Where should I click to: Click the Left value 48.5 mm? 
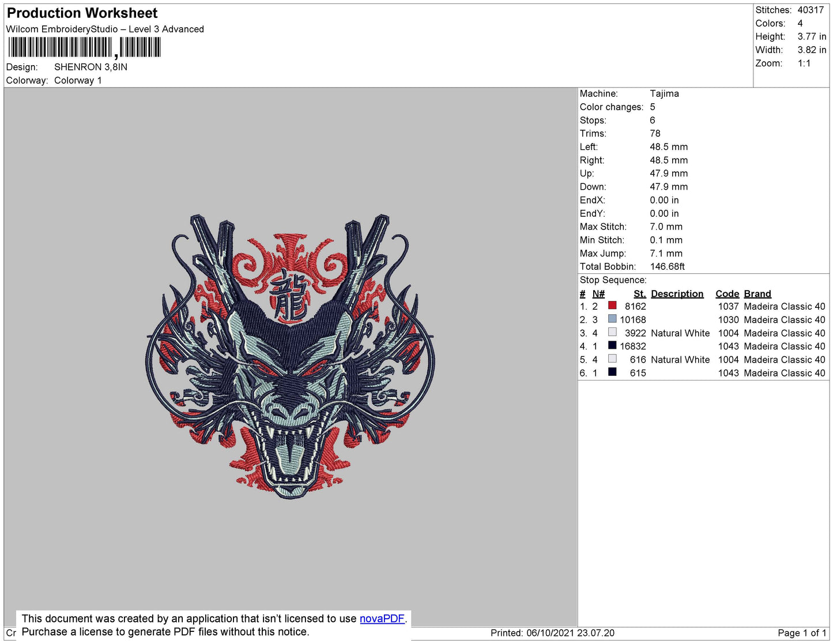point(669,147)
